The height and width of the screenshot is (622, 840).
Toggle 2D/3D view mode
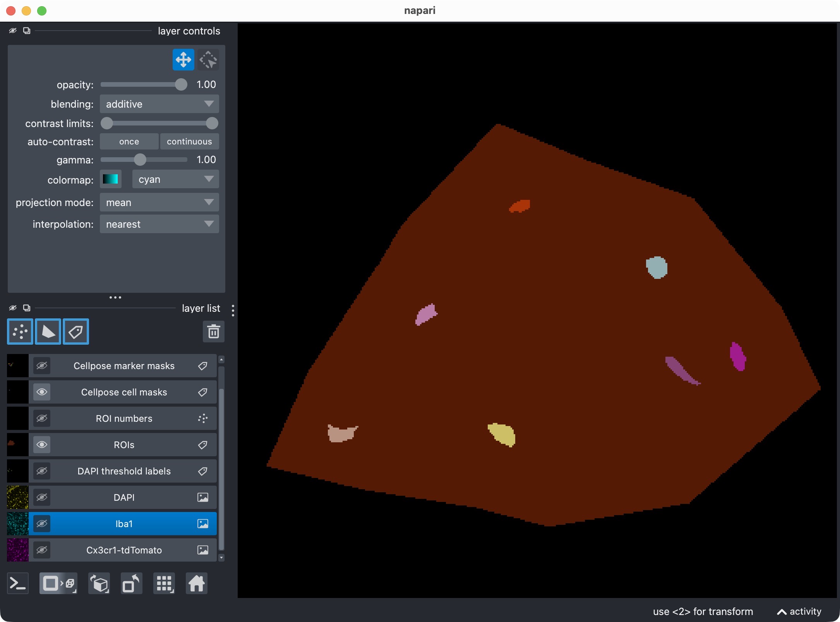(x=58, y=583)
